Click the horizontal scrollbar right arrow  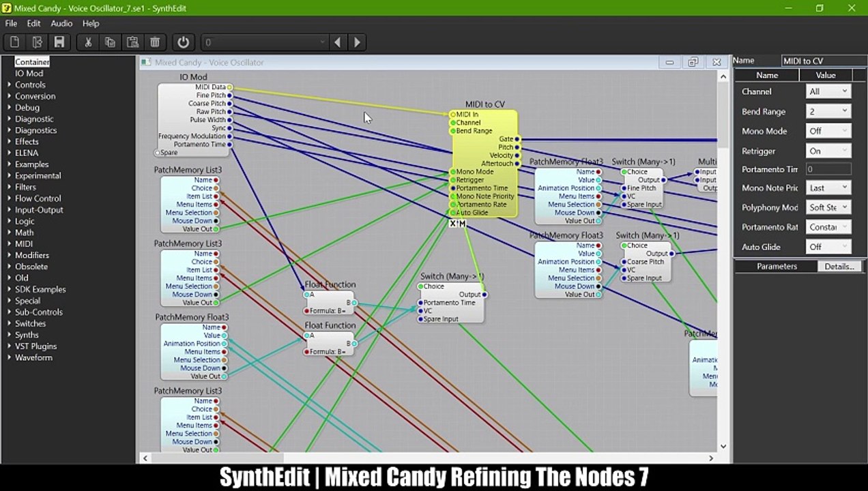tap(710, 458)
